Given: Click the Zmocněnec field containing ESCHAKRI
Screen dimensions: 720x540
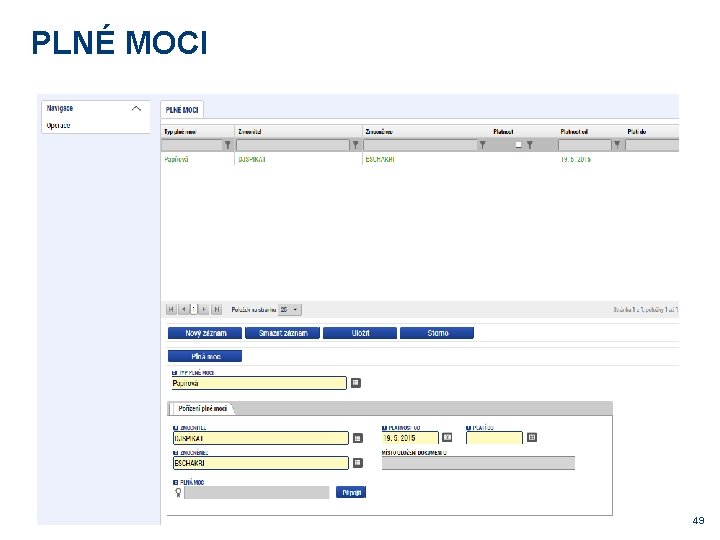Looking at the screenshot, I should tap(261, 463).
